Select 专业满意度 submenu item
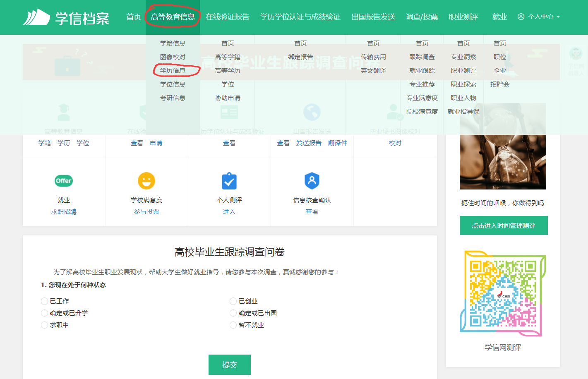Image resolution: width=588 pixels, height=379 pixels. point(422,98)
